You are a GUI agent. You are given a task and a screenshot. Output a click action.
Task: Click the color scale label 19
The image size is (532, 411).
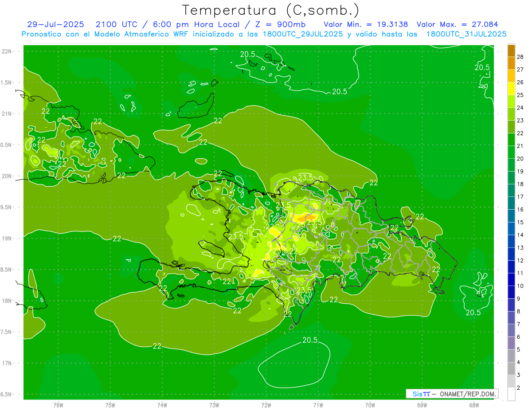click(x=520, y=171)
